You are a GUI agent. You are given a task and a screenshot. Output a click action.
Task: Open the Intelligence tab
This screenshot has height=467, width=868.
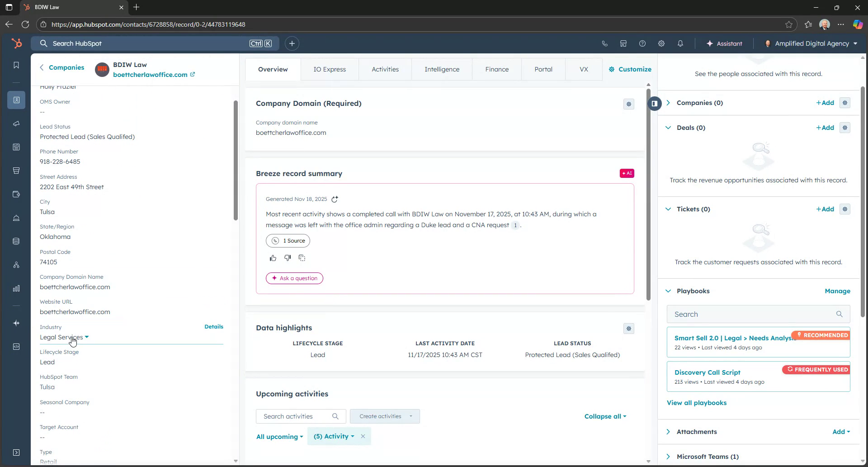(442, 69)
